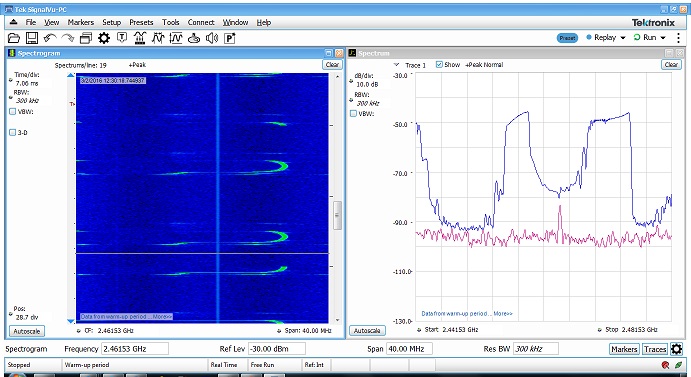The image size is (691, 377).
Task: Expand the Replay dropdown arrow
Action: (x=623, y=38)
